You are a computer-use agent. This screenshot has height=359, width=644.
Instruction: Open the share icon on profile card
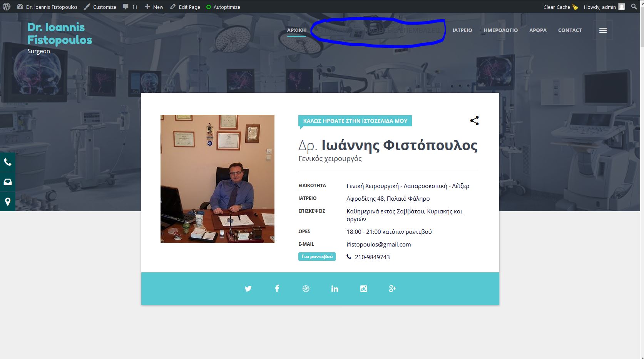474,121
